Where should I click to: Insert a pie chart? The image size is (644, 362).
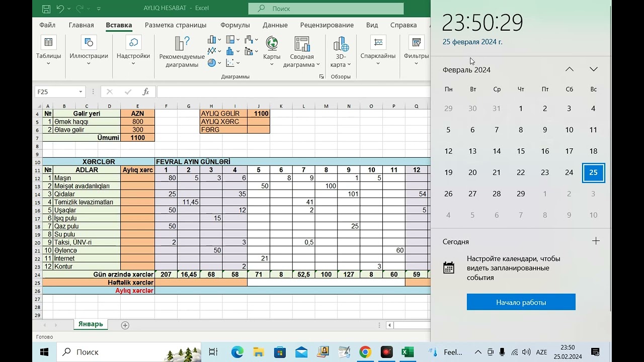pyautogui.click(x=212, y=63)
